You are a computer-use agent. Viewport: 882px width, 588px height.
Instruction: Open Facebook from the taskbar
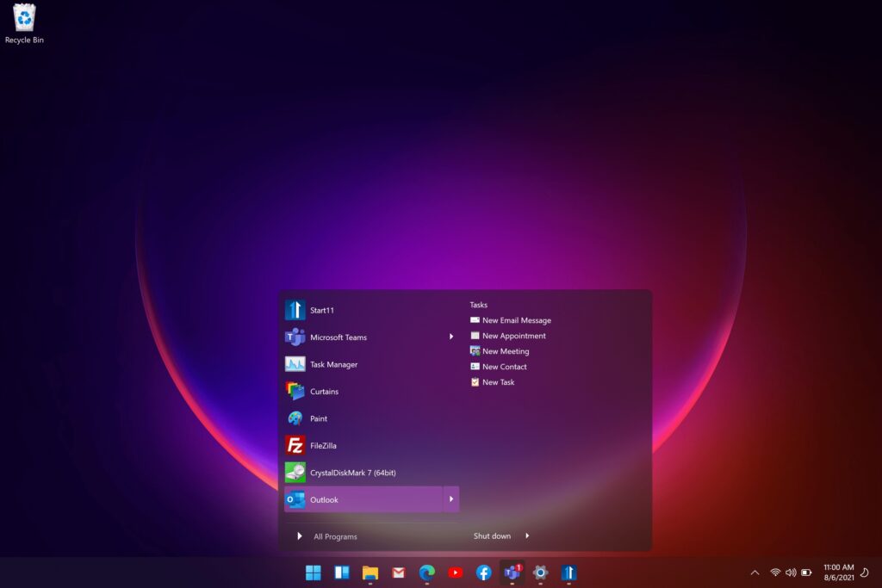[484, 573]
